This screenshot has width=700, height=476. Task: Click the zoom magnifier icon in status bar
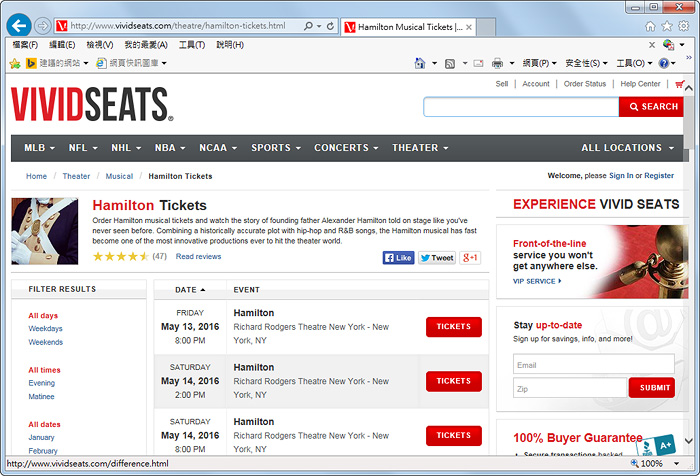pos(634,463)
